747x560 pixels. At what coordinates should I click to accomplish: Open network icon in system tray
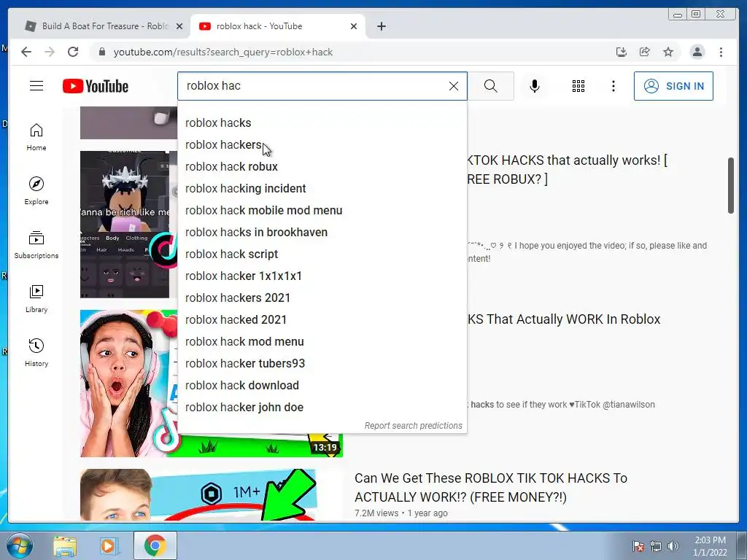coord(656,546)
